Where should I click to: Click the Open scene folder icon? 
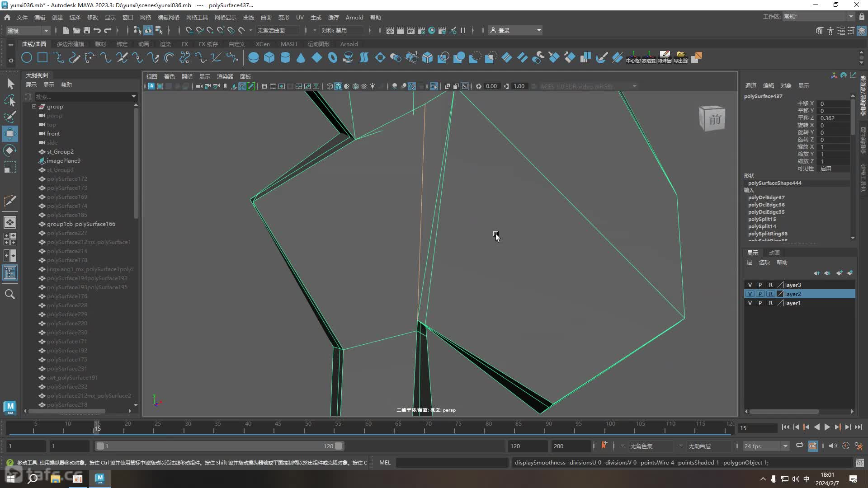pos(76,30)
